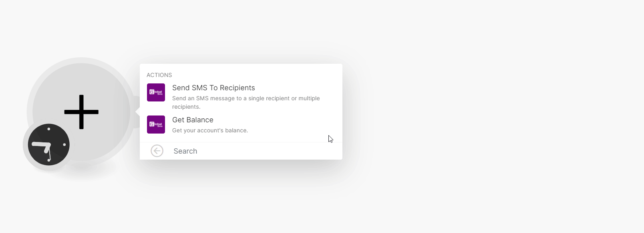Click the minute hand on the clock icon
The height and width of the screenshot is (233, 644).
[50, 154]
